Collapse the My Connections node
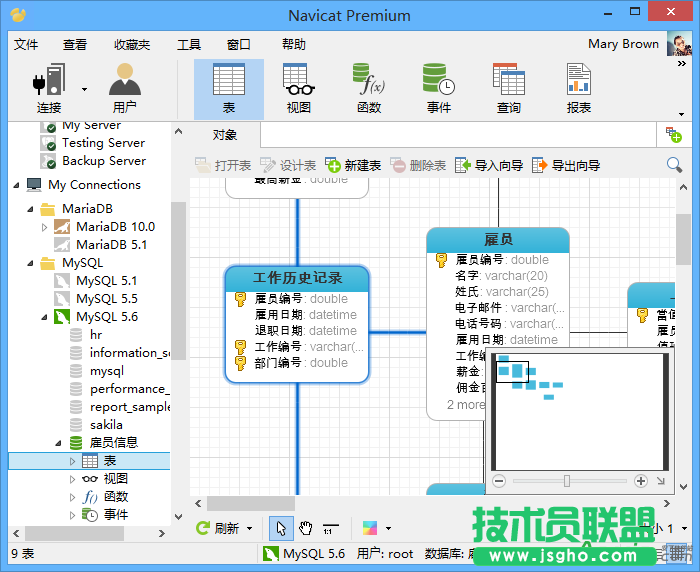 click(17, 185)
